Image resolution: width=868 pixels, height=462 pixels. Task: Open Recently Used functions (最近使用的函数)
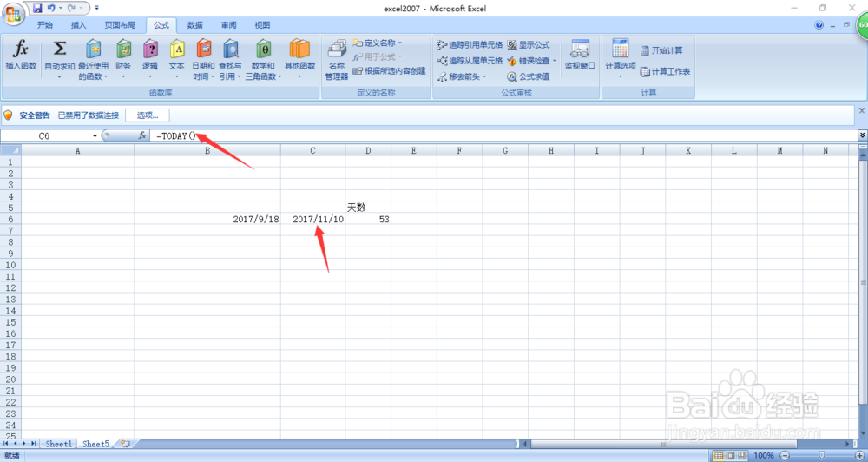pyautogui.click(x=93, y=60)
